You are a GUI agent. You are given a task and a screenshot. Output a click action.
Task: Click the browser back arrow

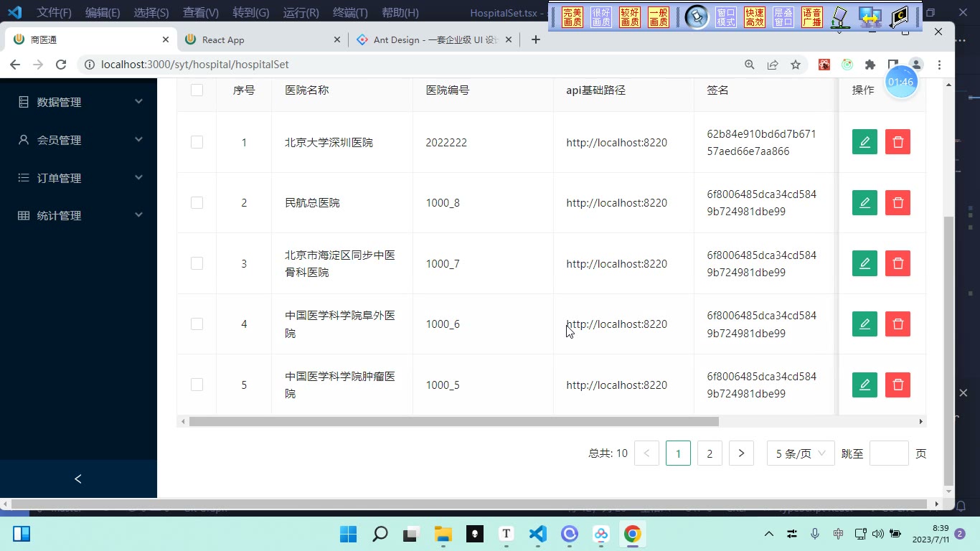pos(15,65)
